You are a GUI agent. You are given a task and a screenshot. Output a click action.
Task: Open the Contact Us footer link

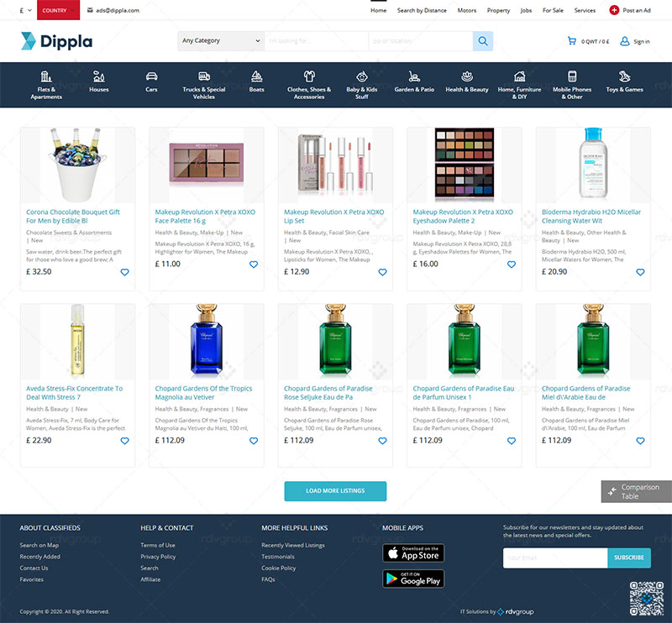pyautogui.click(x=34, y=568)
